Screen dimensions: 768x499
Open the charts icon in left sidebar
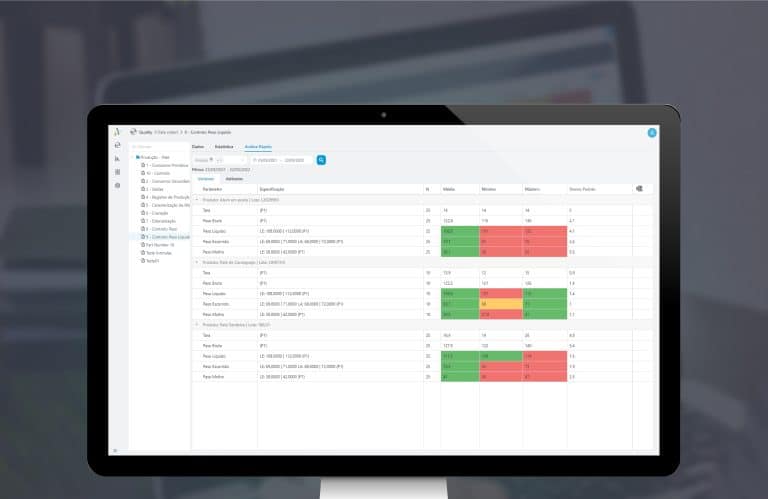point(117,159)
